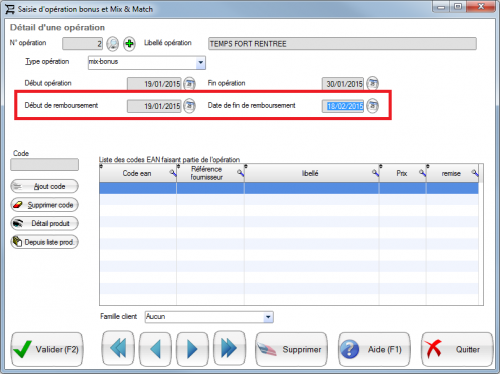Sort by Prix column header
This screenshot has width=500, height=374.
tap(402, 173)
